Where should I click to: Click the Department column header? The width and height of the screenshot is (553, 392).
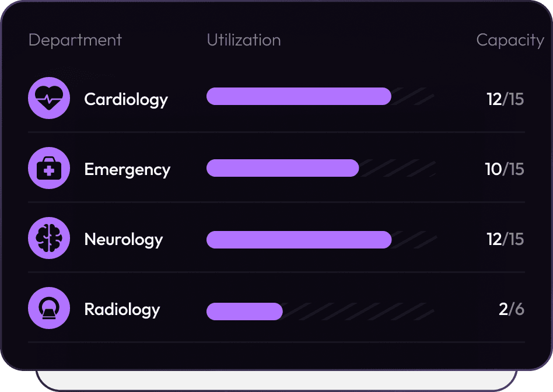pyautogui.click(x=75, y=40)
